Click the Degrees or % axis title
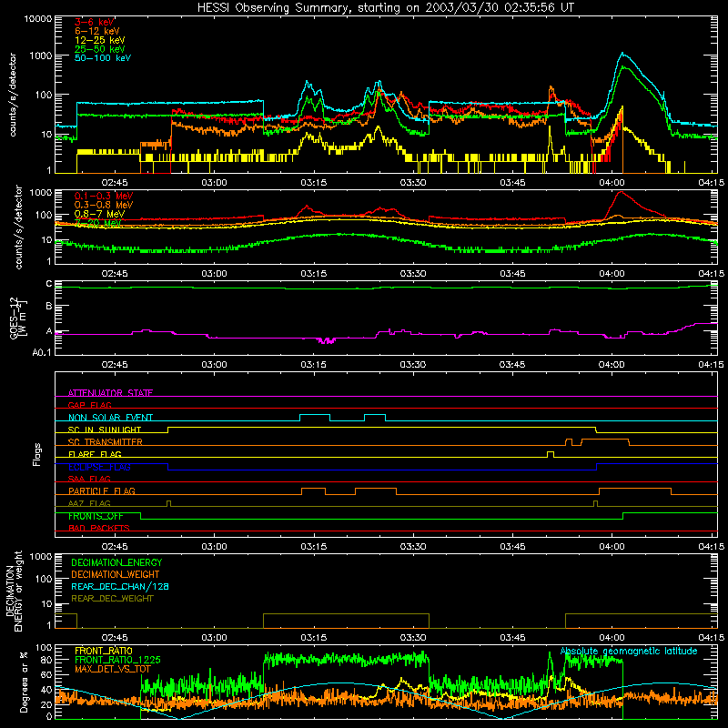728x728 pixels. tap(24, 682)
